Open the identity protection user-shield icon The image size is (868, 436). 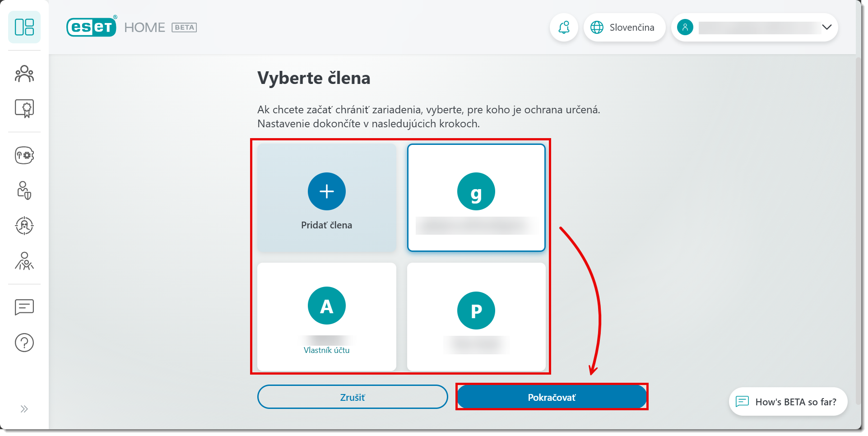(x=24, y=190)
